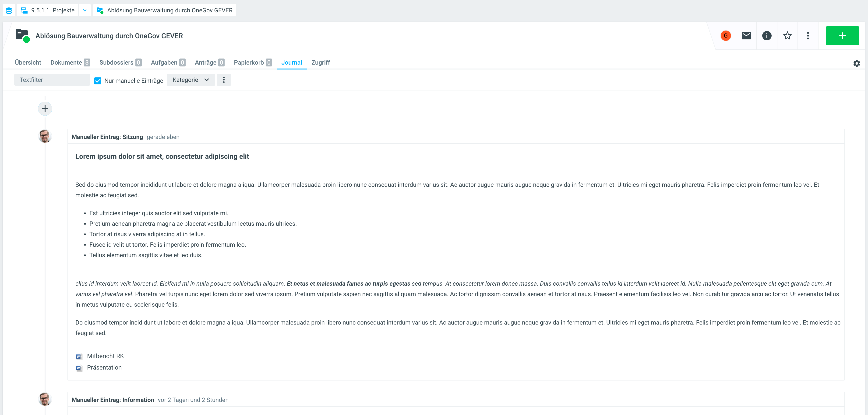Click the repository root database icon
The width and height of the screenshot is (868, 415).
click(x=9, y=10)
